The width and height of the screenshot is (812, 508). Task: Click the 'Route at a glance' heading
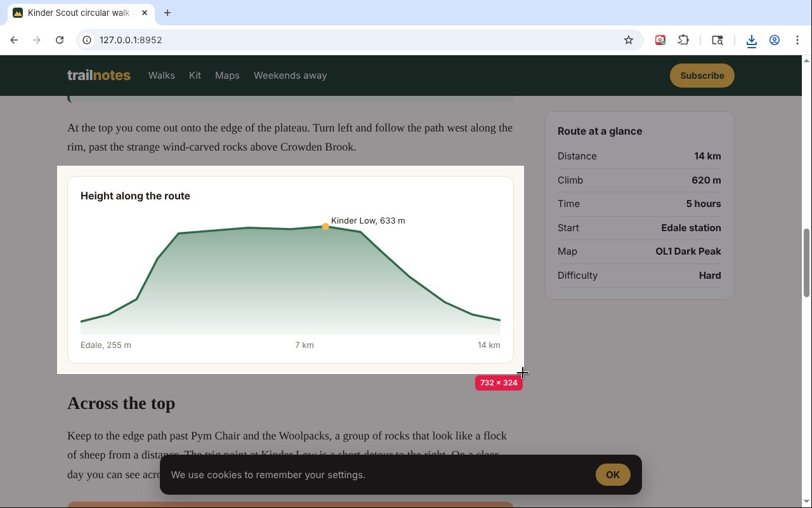pos(600,131)
